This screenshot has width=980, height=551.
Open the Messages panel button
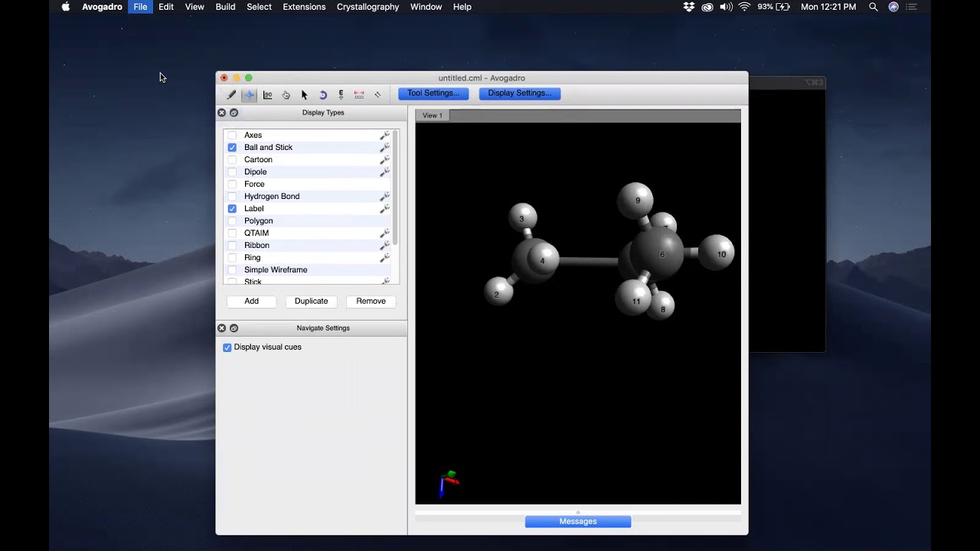(x=578, y=521)
